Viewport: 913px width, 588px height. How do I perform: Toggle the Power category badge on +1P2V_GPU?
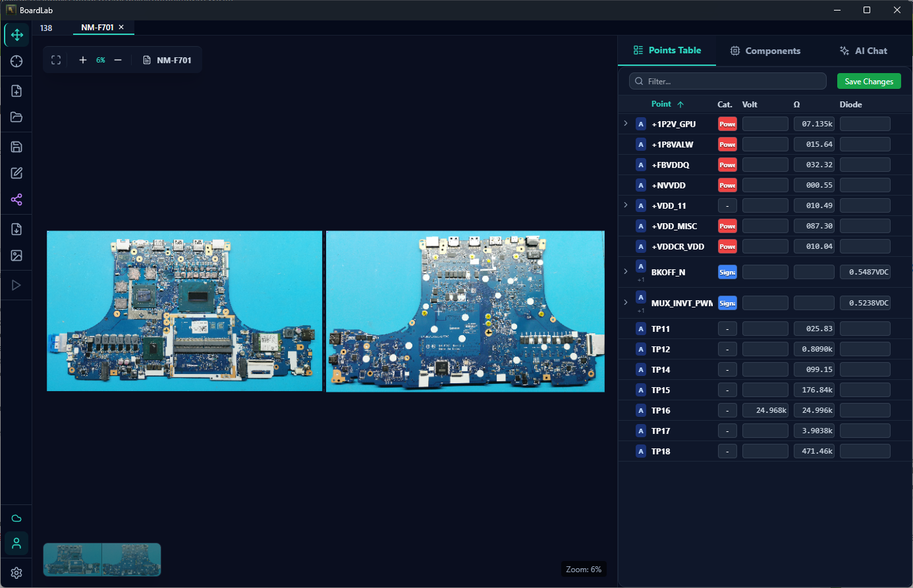tap(727, 123)
